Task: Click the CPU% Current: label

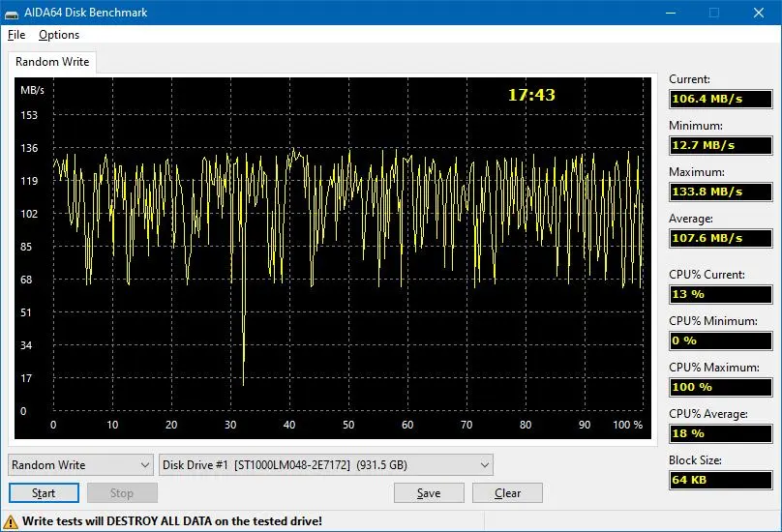Action: [707, 275]
